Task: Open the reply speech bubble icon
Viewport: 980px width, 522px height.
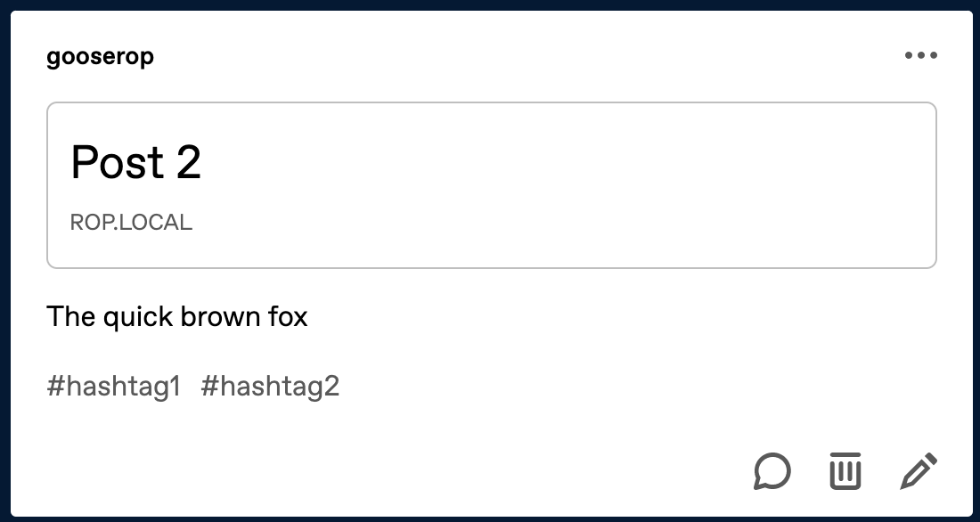Action: tap(772, 470)
